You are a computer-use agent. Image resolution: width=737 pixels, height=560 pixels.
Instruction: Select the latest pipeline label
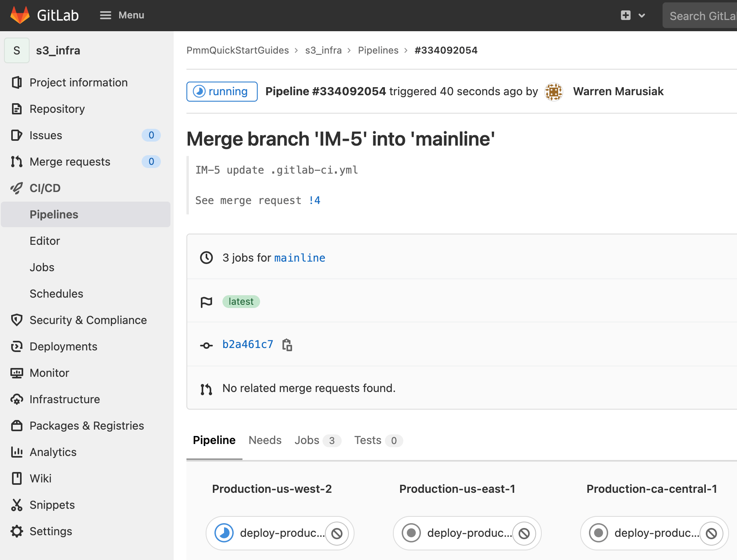click(241, 301)
